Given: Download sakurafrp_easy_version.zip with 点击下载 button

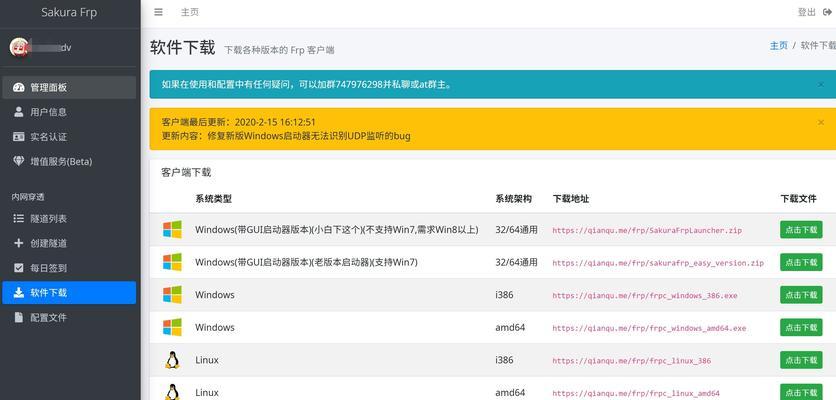Looking at the screenshot, I should click(x=801, y=262).
